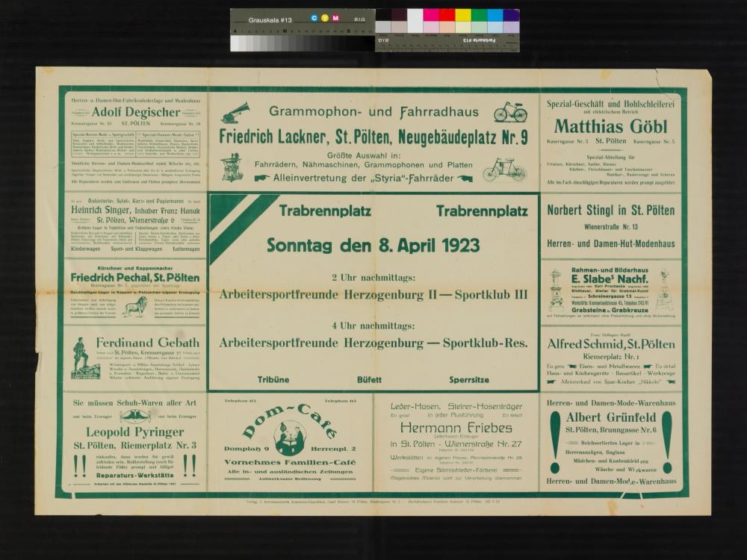Click the 'Tribüne' label
The height and width of the screenshot is (560, 747).
[273, 379]
